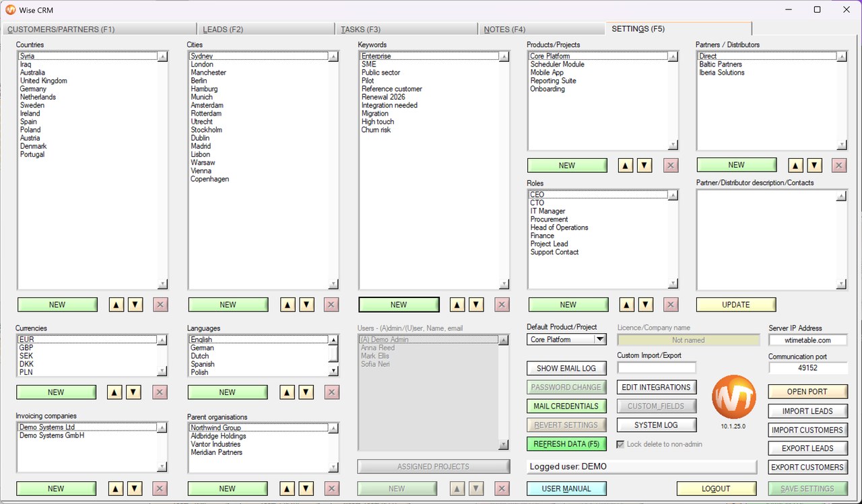This screenshot has width=862, height=504.
Task: Delete partner with the Partners / Distributors red X
Action: (x=839, y=165)
